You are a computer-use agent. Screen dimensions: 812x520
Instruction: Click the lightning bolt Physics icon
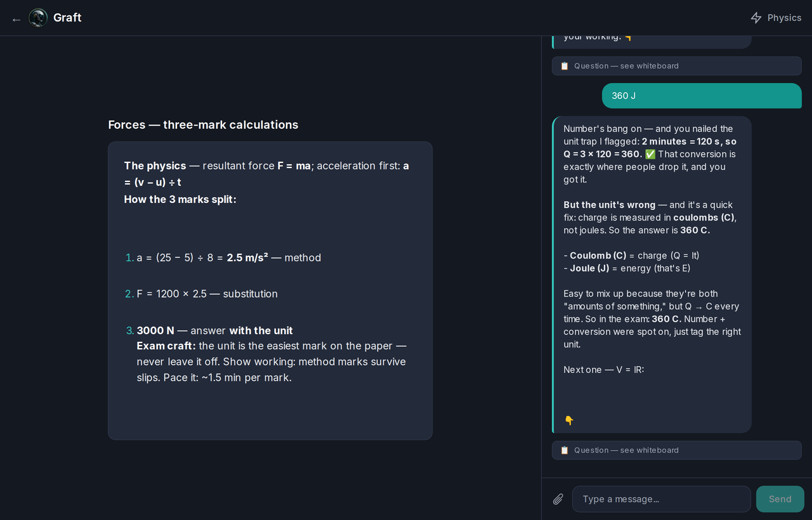(756, 18)
